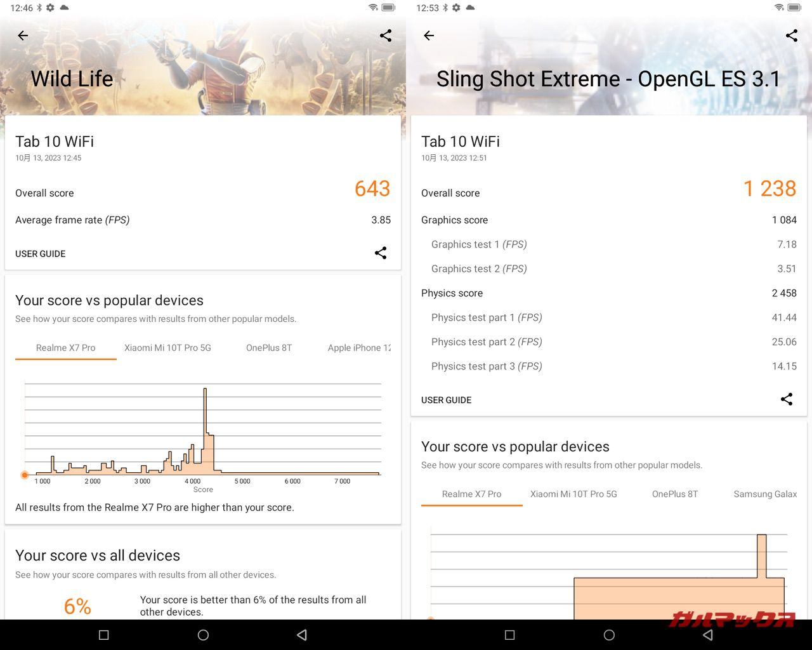Open recent apps on left screen

[104, 635]
